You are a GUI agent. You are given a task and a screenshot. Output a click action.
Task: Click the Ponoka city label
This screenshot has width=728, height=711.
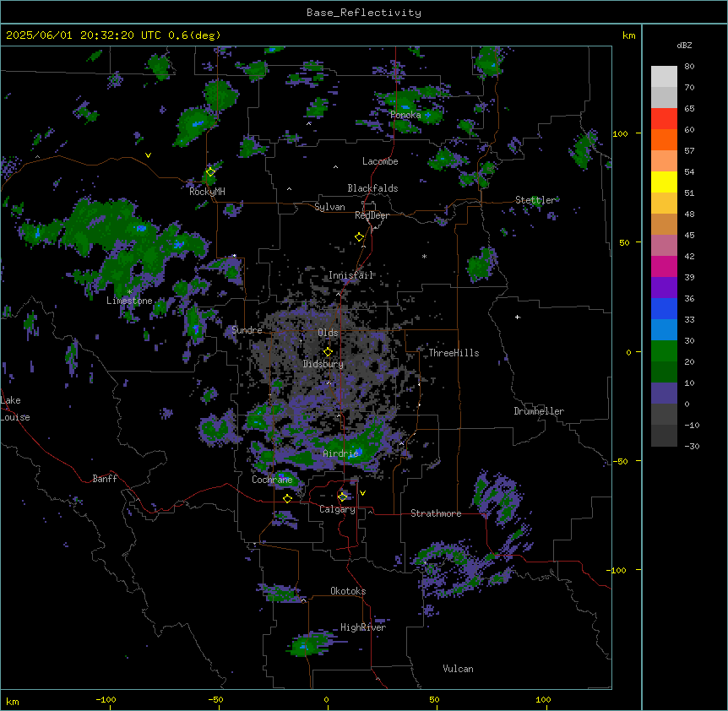405,115
